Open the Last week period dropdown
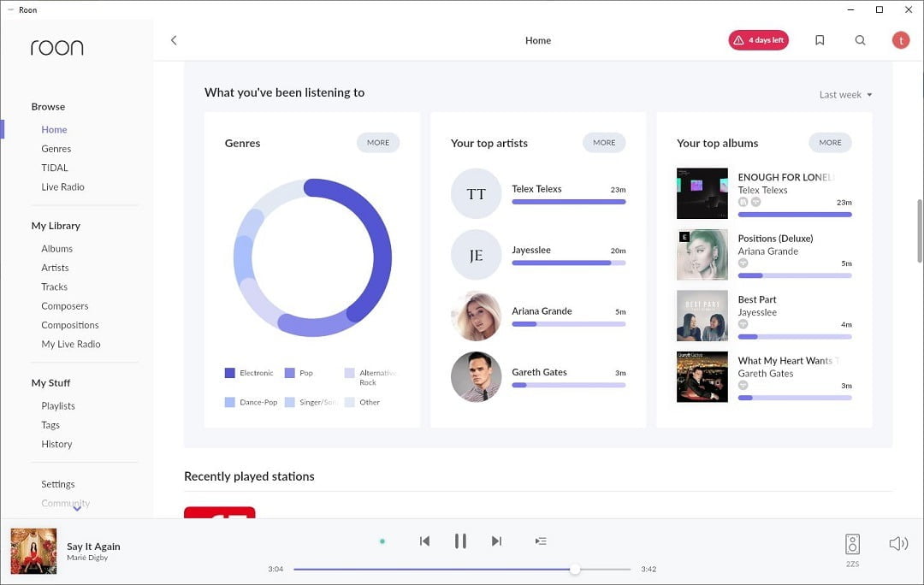Image resolution: width=924 pixels, height=585 pixels. (x=845, y=95)
